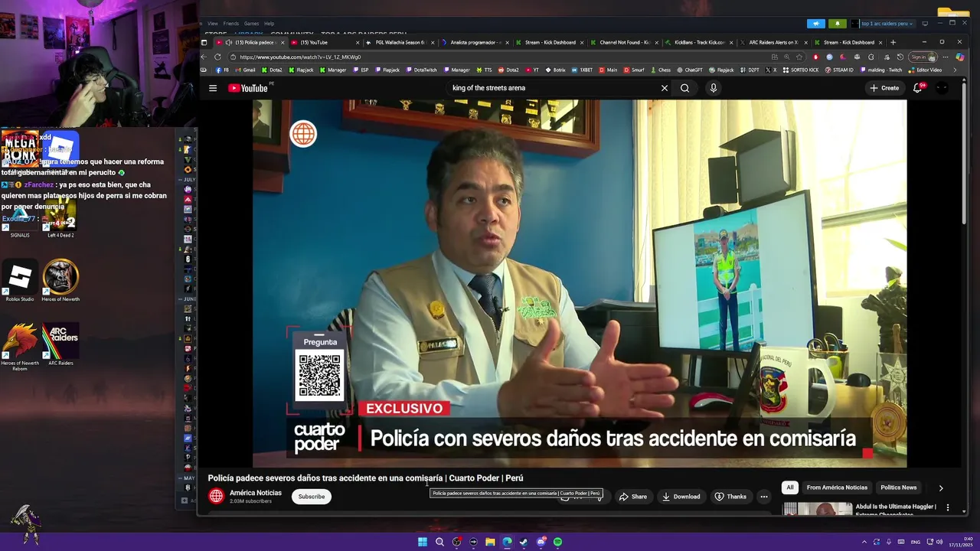Open Steam Games menu

click(251, 24)
